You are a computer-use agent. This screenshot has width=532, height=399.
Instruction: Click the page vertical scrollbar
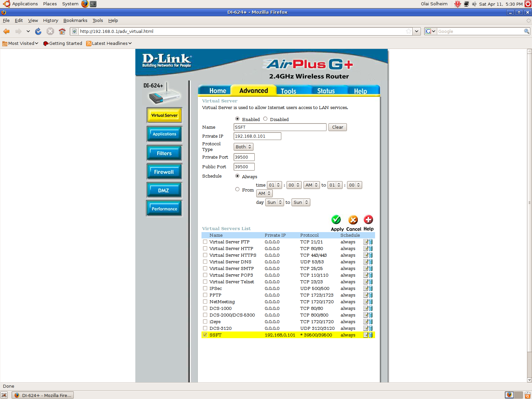pyautogui.click(x=529, y=215)
